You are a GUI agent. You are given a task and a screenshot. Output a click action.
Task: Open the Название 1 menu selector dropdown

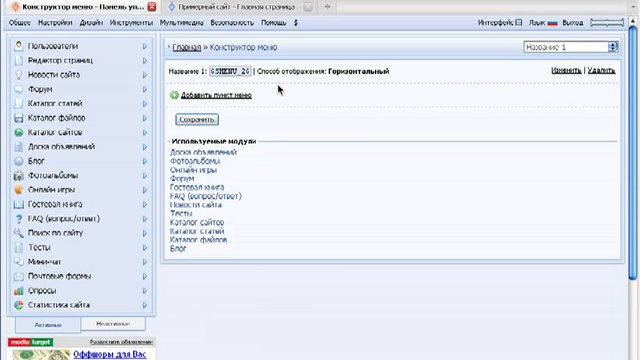(571, 47)
